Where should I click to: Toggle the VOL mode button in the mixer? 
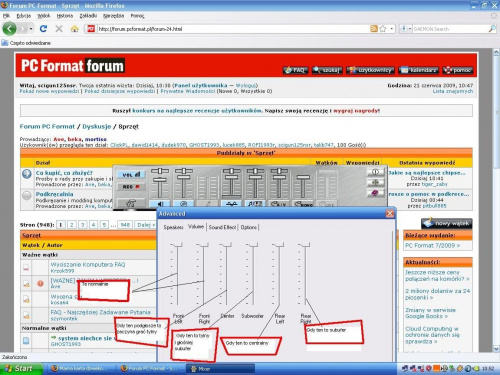pos(131,175)
